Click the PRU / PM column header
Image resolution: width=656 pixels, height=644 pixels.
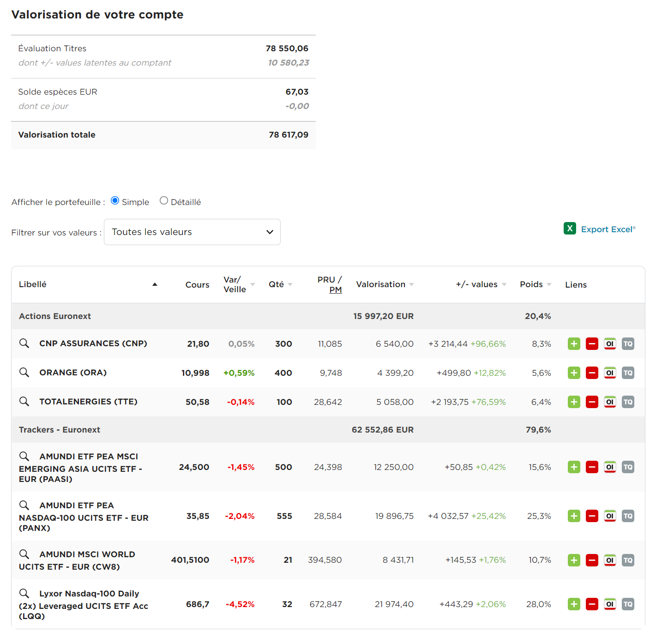pos(330,285)
